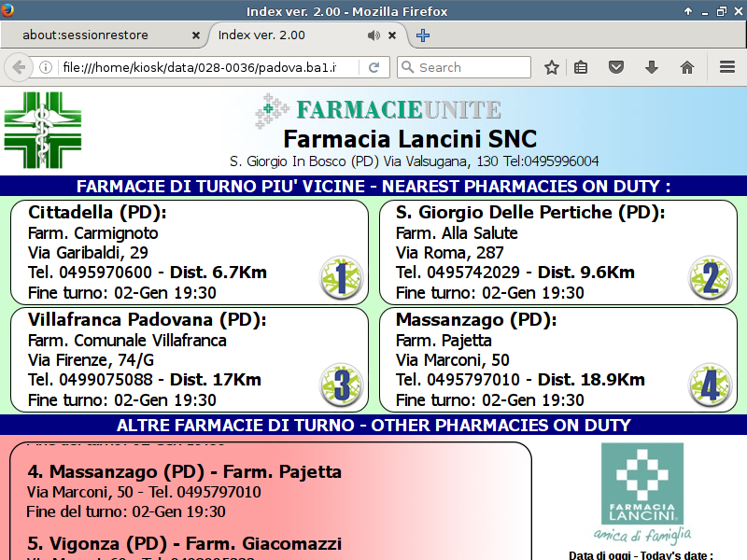Click the number 2 pharmacy badge
Viewport: 747px width, 560px height.
[x=710, y=277]
